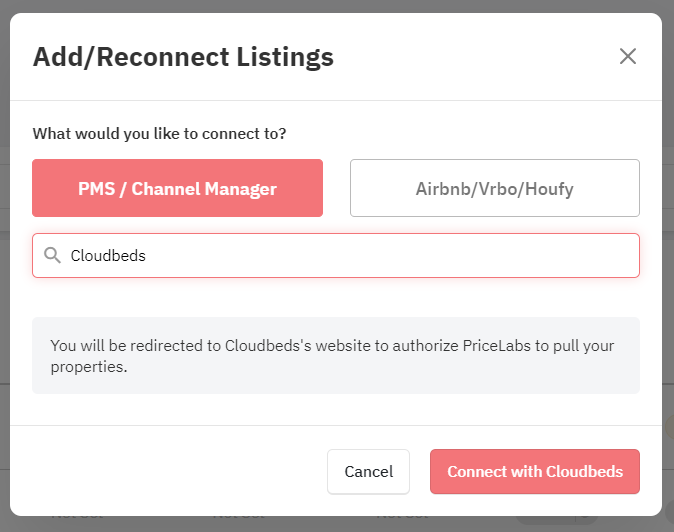Click the Add/Reconnect Listings title

click(183, 57)
